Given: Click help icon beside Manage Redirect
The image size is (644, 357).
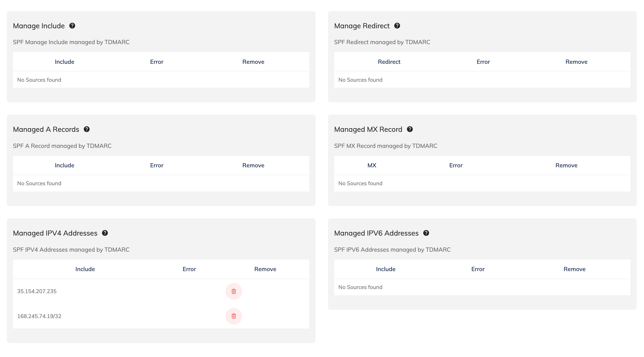Looking at the screenshot, I should tap(397, 26).
